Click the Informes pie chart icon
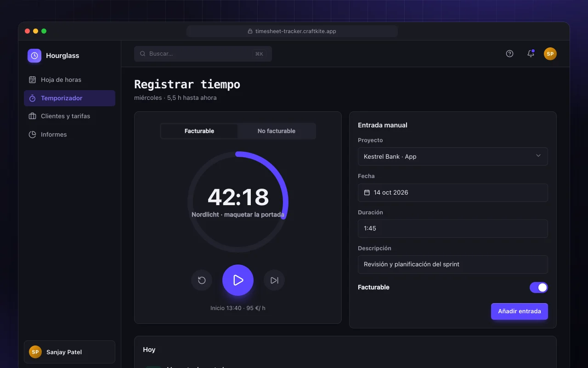588x368 pixels. 32,134
